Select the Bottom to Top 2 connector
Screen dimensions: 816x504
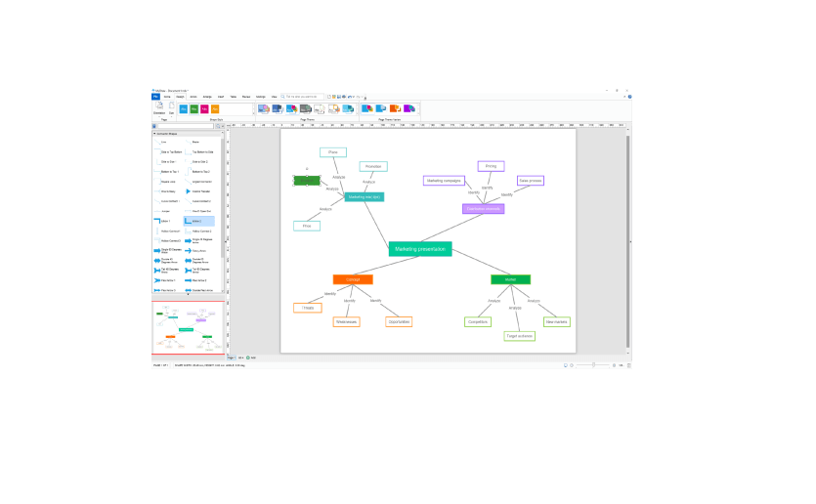198,172
